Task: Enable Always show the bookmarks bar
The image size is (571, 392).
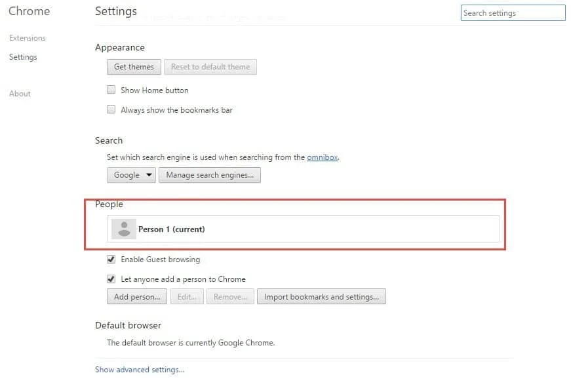Action: coord(111,109)
